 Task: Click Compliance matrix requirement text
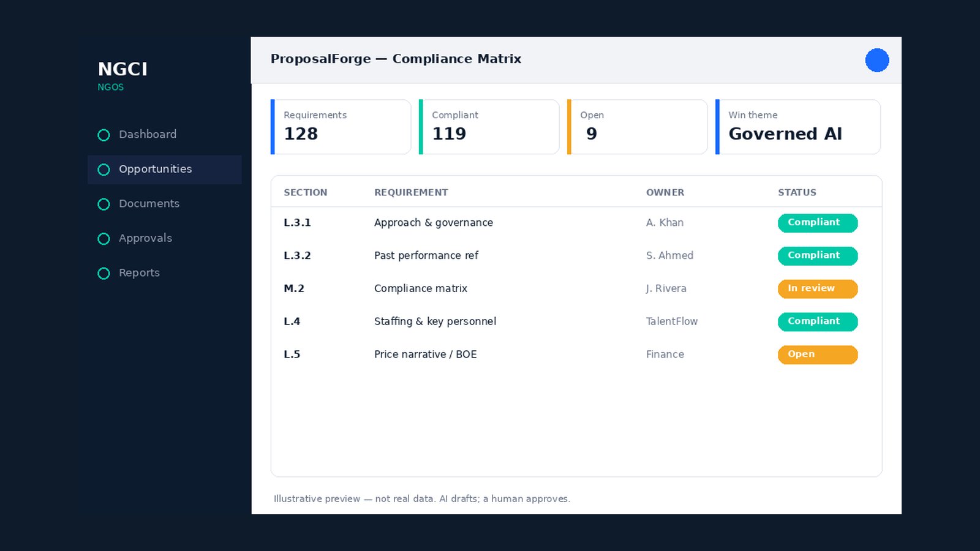coord(421,288)
